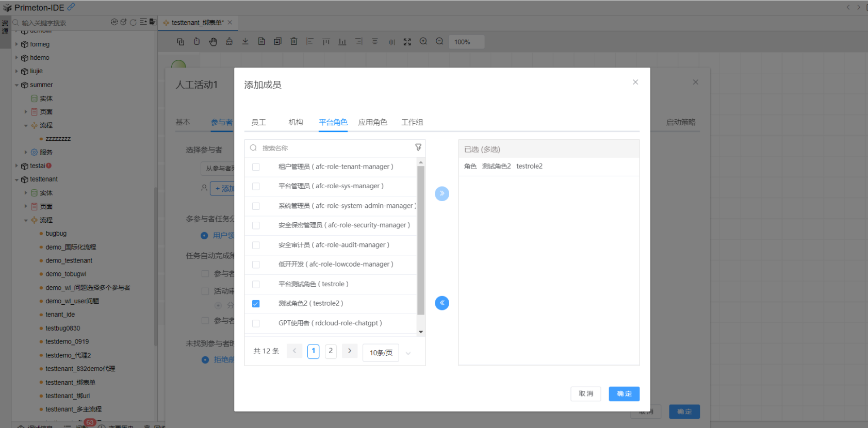Uncheck the 测试角色2 (testrole2) checkbox
The image size is (868, 428).
coord(256,304)
